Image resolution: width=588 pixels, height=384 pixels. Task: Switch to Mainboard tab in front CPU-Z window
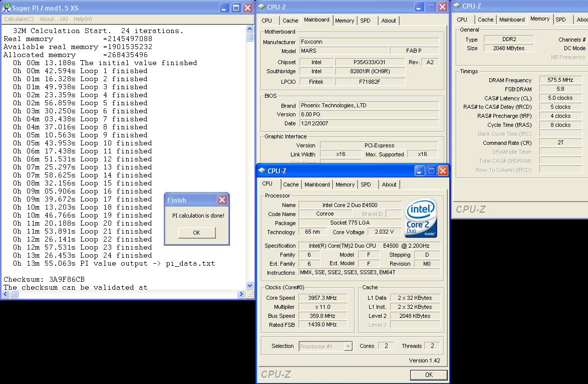[317, 184]
